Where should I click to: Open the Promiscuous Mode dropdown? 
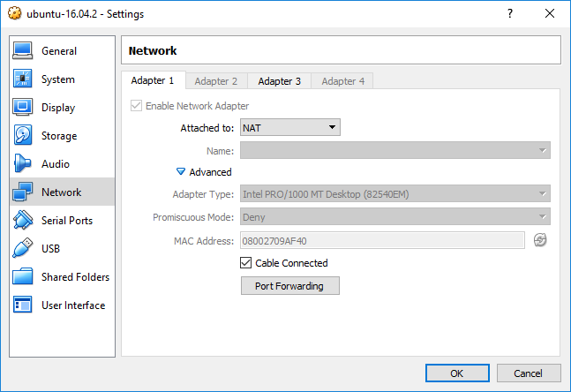tap(395, 217)
